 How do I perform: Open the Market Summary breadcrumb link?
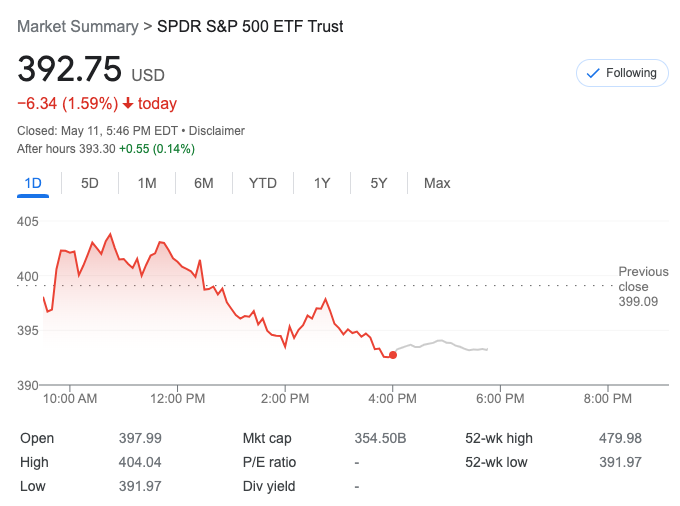[x=77, y=26]
